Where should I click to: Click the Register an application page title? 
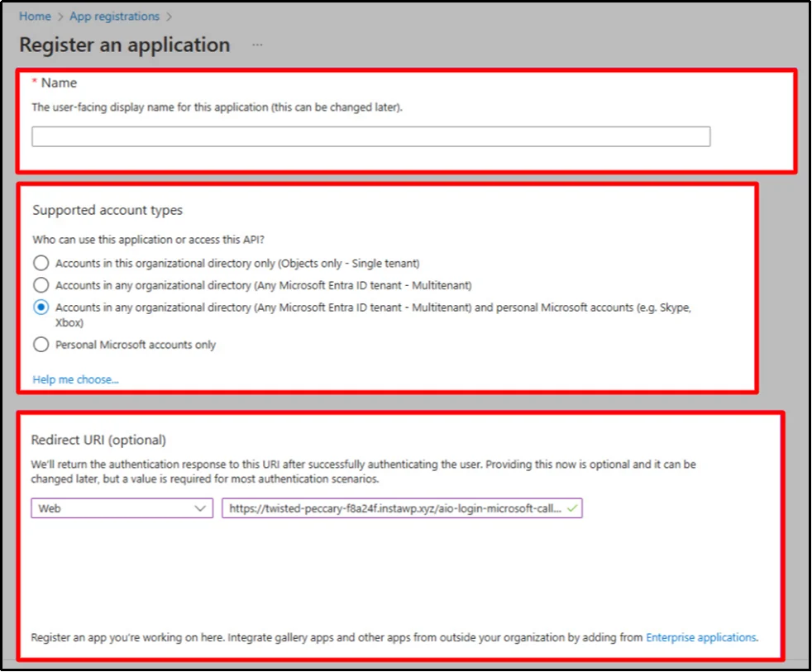124,45
